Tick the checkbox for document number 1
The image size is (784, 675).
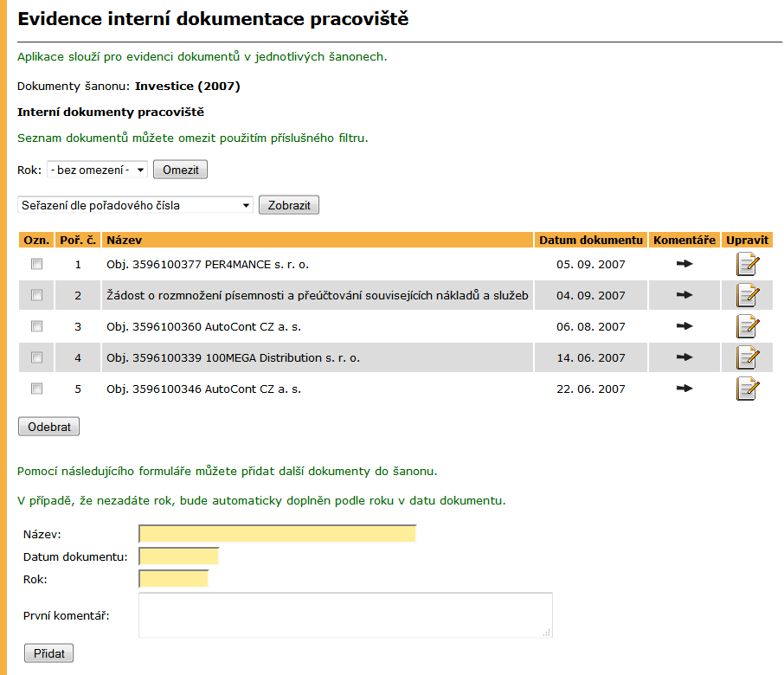coord(36,263)
